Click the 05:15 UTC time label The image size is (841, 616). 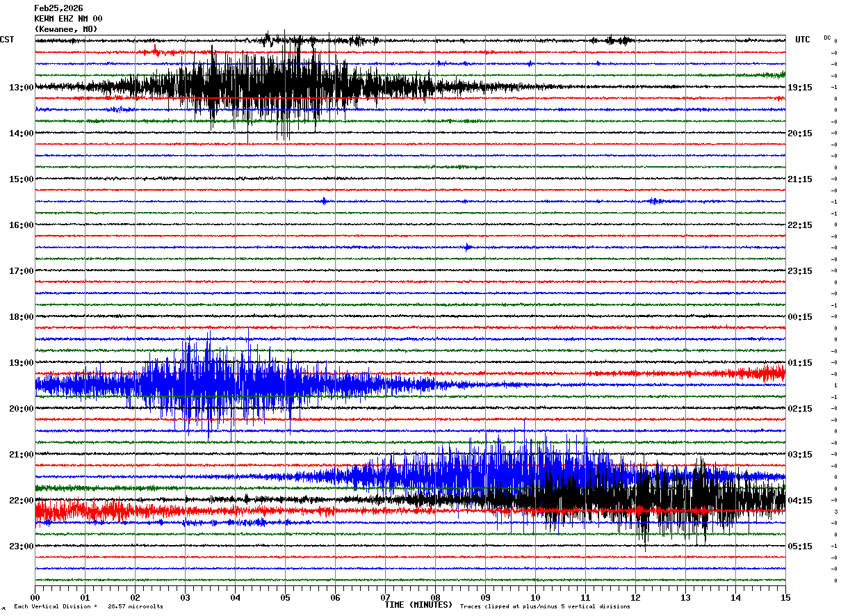click(x=800, y=546)
